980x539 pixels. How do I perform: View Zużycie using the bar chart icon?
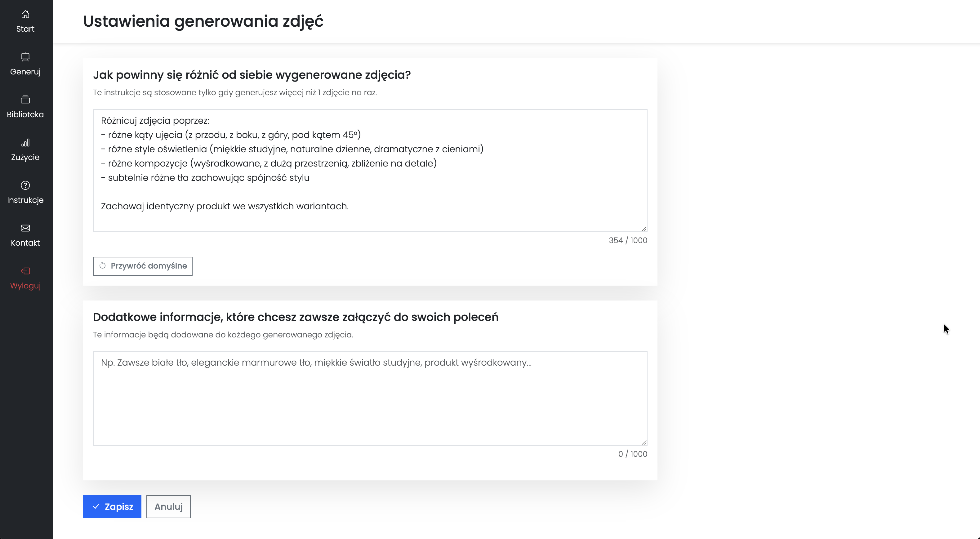pyautogui.click(x=25, y=143)
